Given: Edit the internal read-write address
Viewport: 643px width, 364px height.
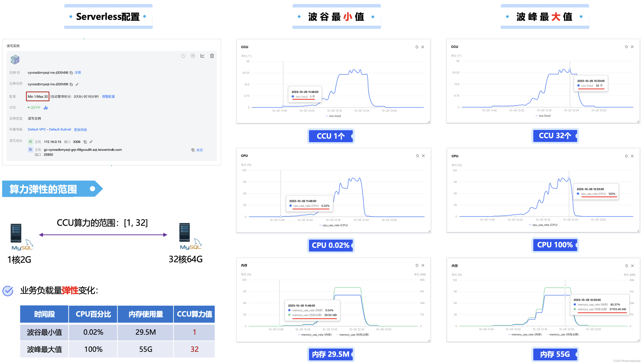Looking at the screenshot, I should [91, 142].
